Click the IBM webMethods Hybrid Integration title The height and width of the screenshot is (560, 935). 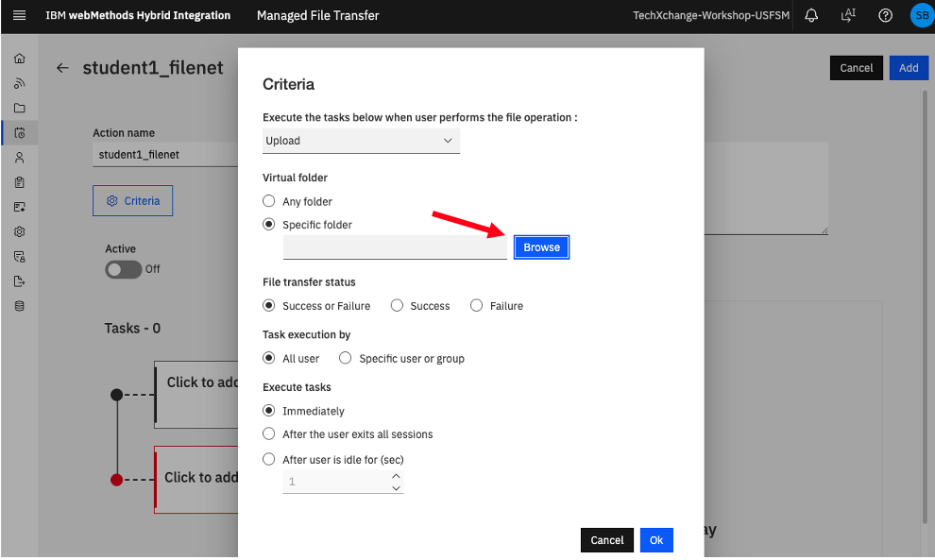point(138,15)
